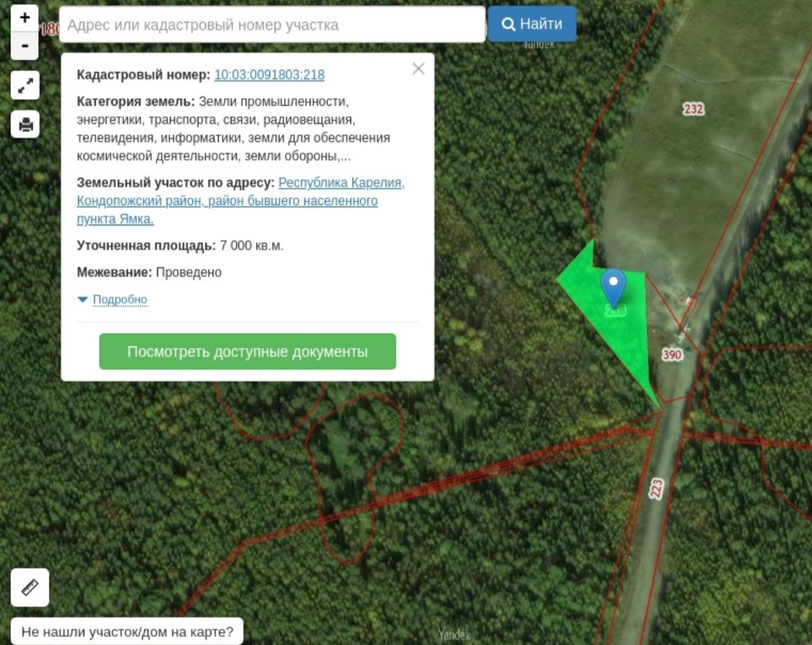Click the Найти search button

pyautogui.click(x=532, y=24)
